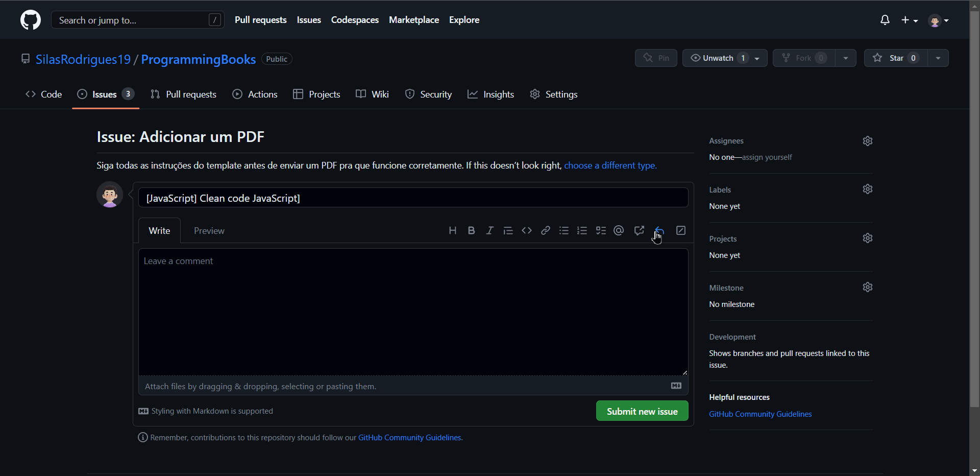Viewport: 980px width, 476px height.
Task: Open global Issues in the top navigation
Action: click(x=309, y=20)
